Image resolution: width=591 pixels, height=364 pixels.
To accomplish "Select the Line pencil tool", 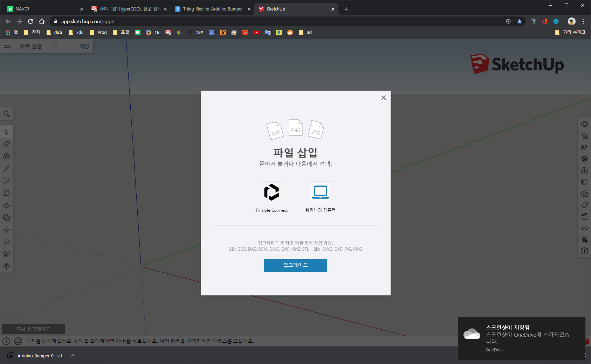I will 6,169.
